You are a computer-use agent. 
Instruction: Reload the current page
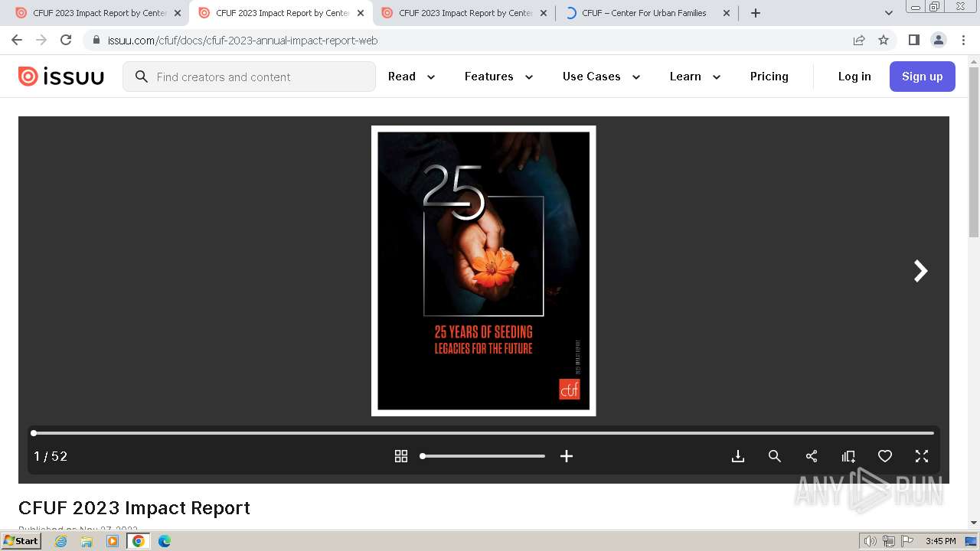click(66, 40)
